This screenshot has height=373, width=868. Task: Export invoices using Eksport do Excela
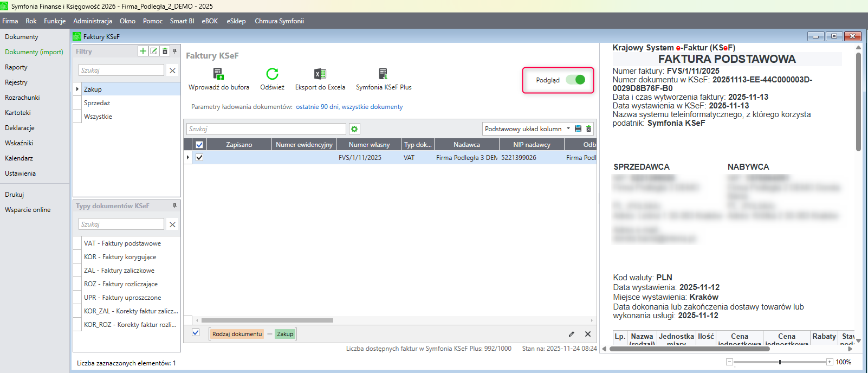[320, 74]
